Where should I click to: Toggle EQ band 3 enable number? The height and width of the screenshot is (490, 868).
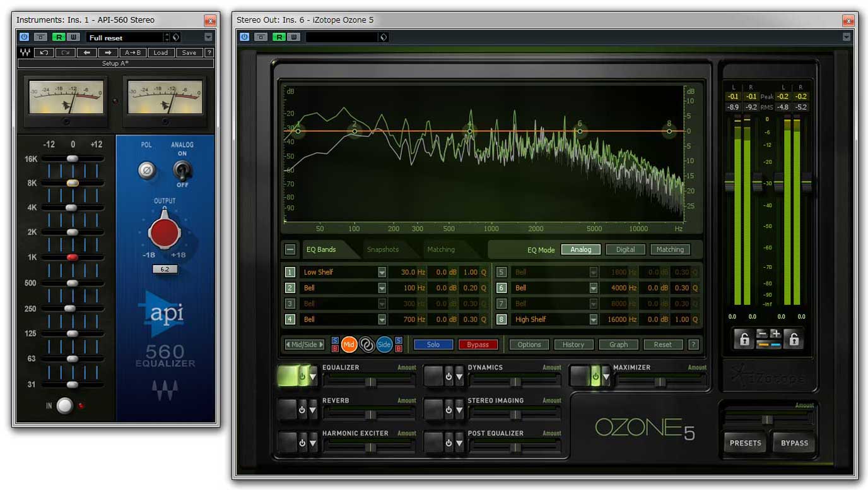(x=290, y=304)
